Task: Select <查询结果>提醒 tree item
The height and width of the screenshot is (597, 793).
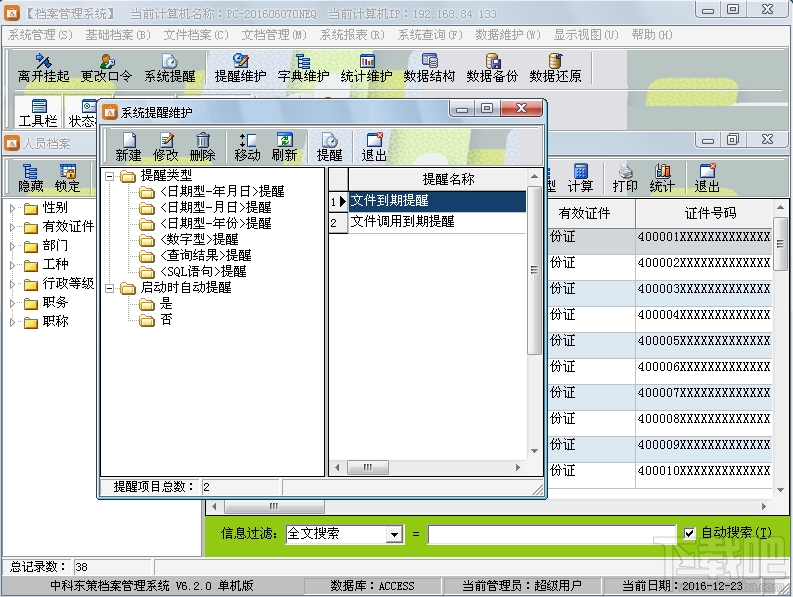Action: [205, 255]
